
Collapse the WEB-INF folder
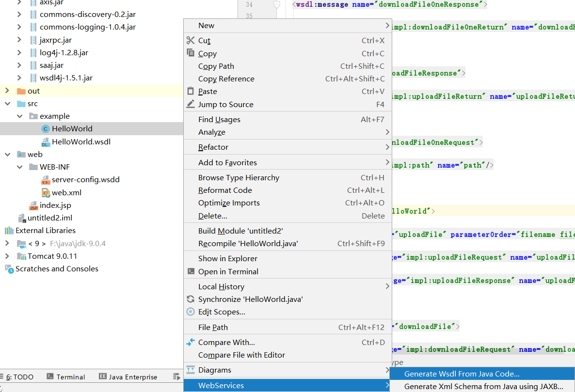19,167
